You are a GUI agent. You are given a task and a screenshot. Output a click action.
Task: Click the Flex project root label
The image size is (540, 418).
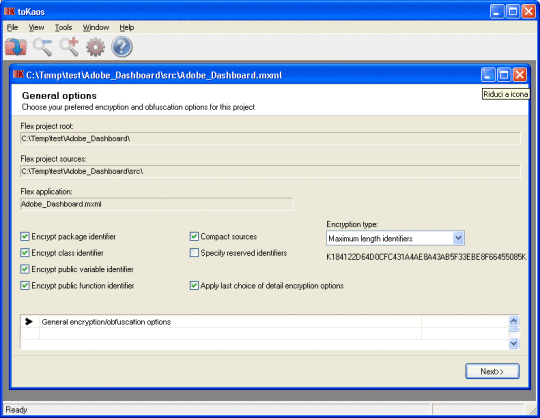click(47, 126)
